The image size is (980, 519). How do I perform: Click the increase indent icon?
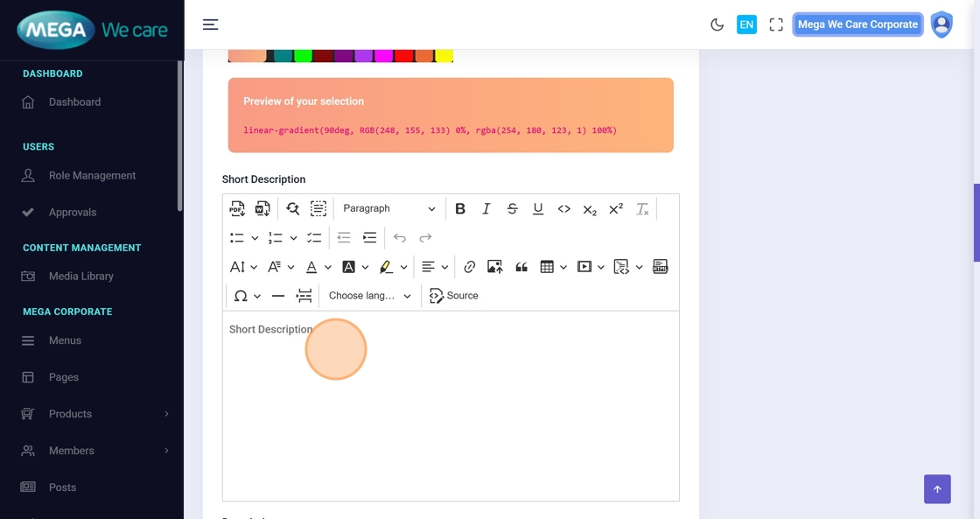point(370,238)
